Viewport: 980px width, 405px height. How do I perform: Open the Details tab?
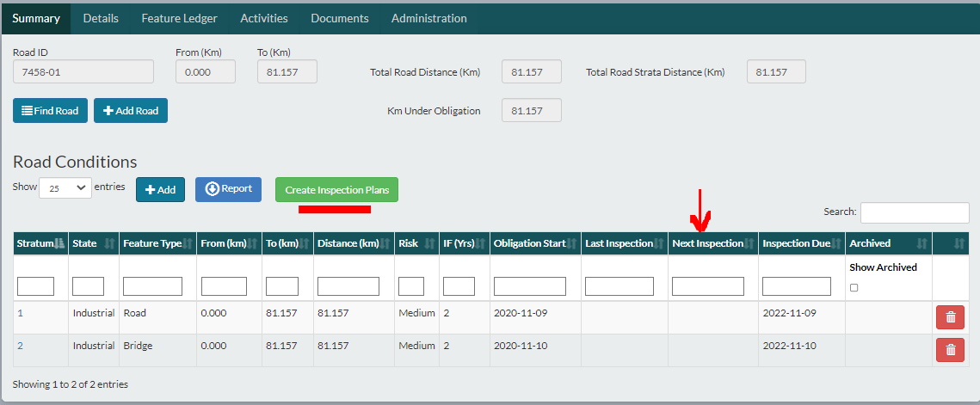[101, 18]
